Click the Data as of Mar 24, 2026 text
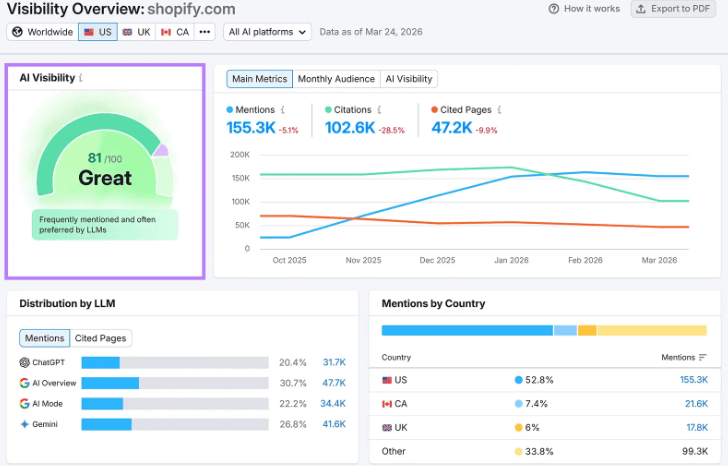 coord(371,32)
